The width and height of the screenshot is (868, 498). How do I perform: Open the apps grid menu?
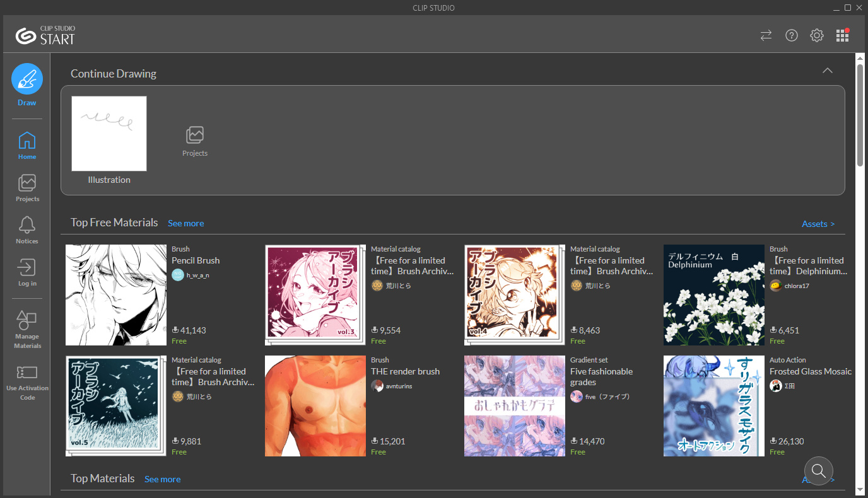click(842, 35)
